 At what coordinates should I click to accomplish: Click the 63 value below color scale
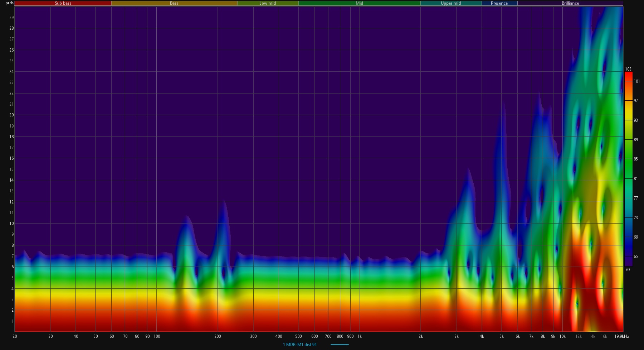pos(628,270)
